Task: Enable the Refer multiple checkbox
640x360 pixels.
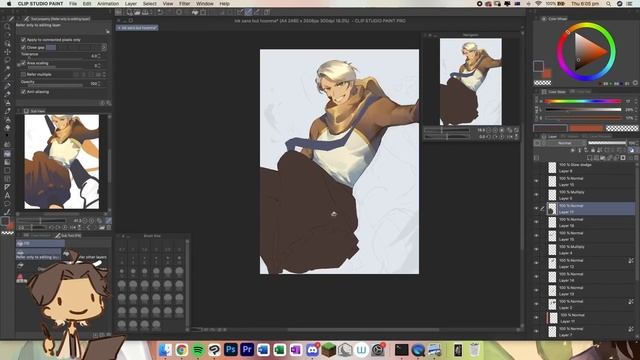Action: click(23, 74)
